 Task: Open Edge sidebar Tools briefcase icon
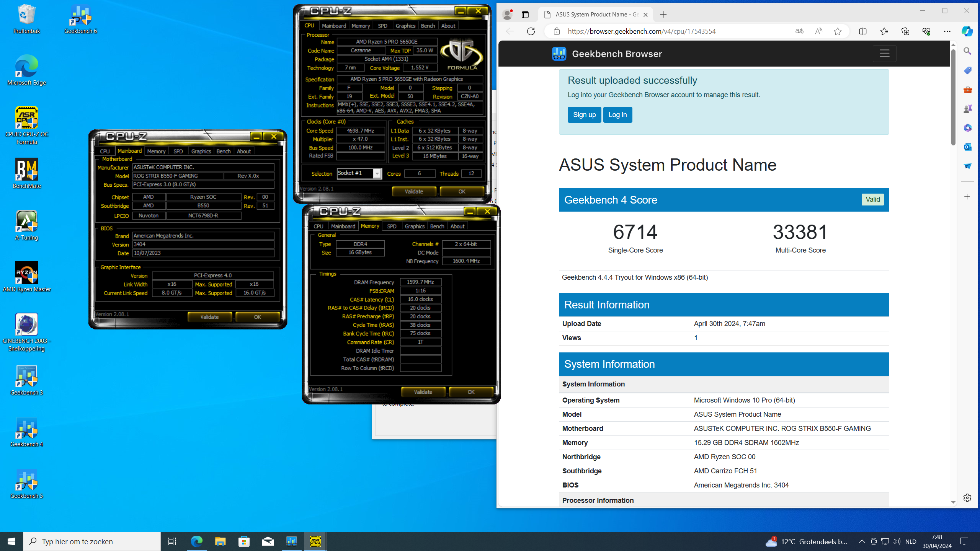coord(967,90)
